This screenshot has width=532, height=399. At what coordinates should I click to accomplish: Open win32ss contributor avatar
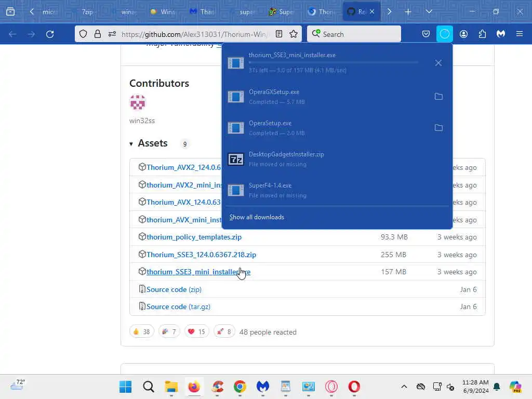tap(137, 102)
